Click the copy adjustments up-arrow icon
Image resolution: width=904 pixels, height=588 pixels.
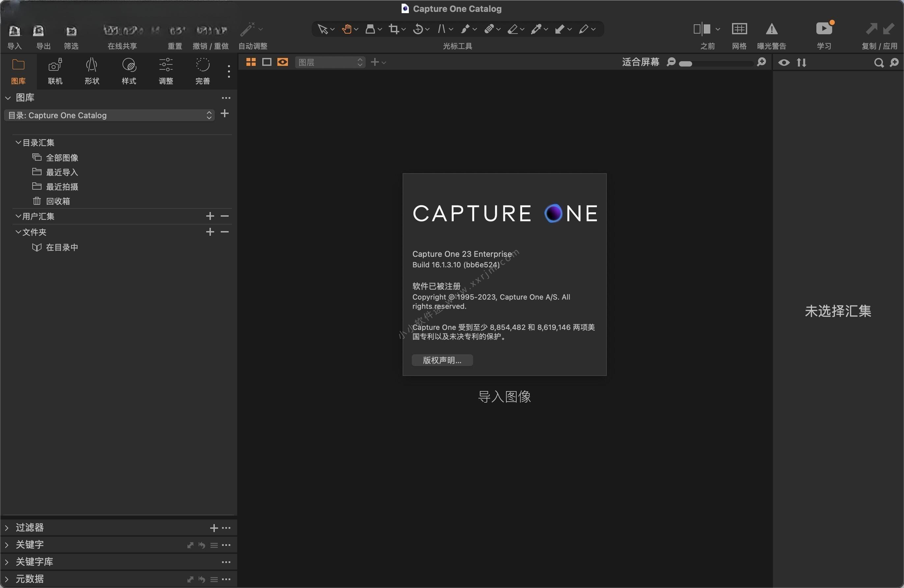point(871,29)
